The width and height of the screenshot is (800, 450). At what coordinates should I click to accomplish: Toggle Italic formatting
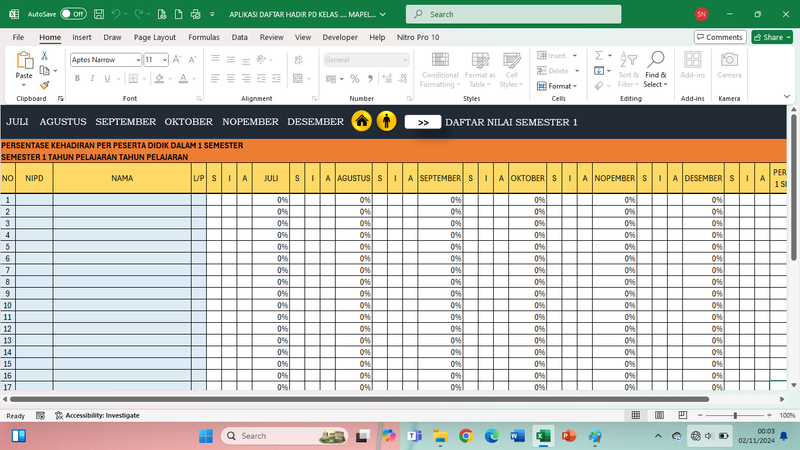92,79
